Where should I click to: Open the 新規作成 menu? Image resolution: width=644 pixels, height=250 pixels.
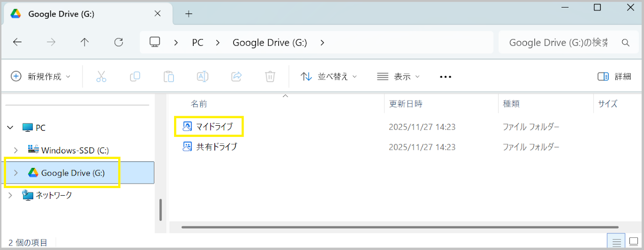41,76
